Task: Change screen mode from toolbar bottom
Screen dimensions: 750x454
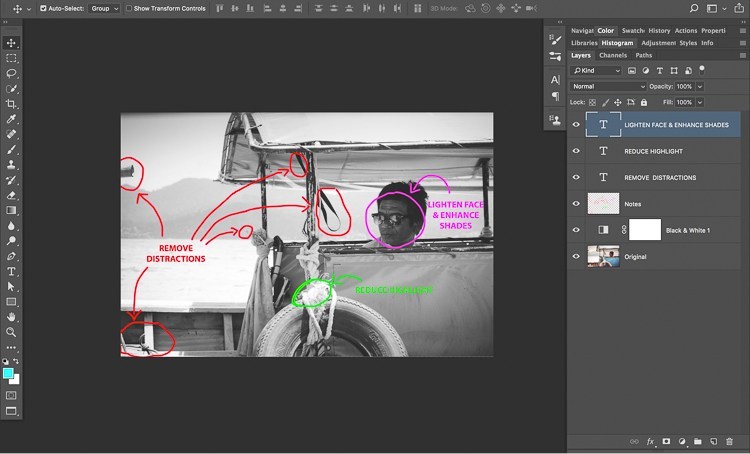Action: tap(11, 411)
